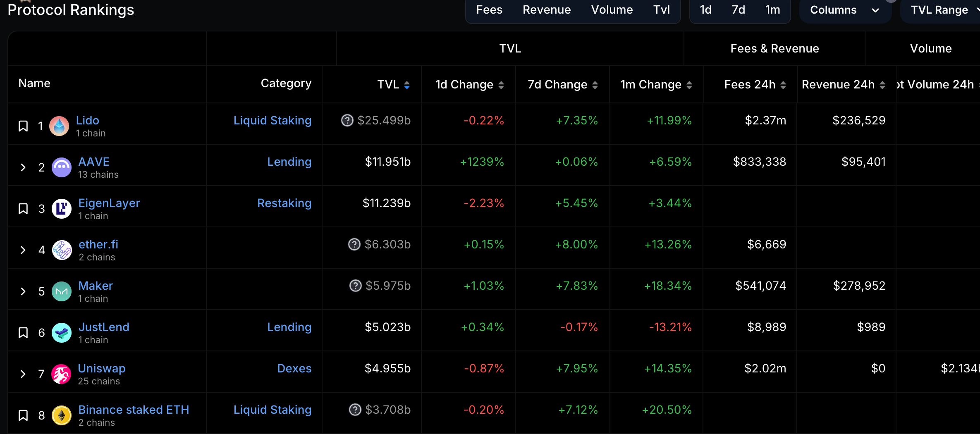Click Lido's $2.37m fees value
This screenshot has height=434, width=980.
(765, 120)
